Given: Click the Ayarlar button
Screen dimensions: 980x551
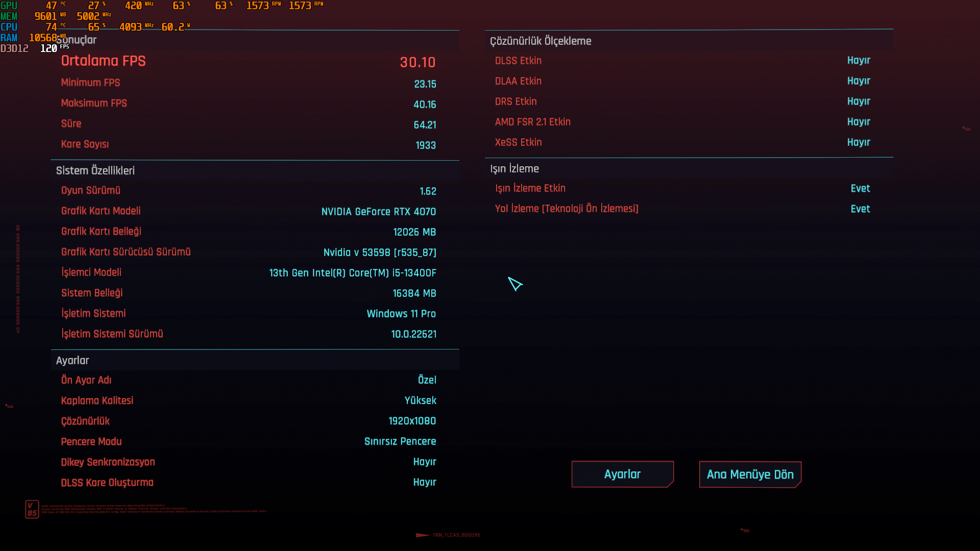Looking at the screenshot, I should point(622,474).
